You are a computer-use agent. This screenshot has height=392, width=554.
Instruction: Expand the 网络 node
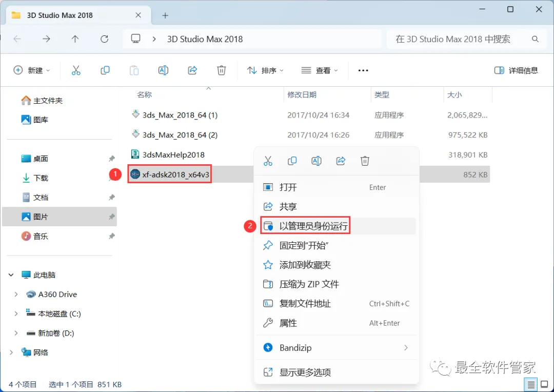(11, 352)
